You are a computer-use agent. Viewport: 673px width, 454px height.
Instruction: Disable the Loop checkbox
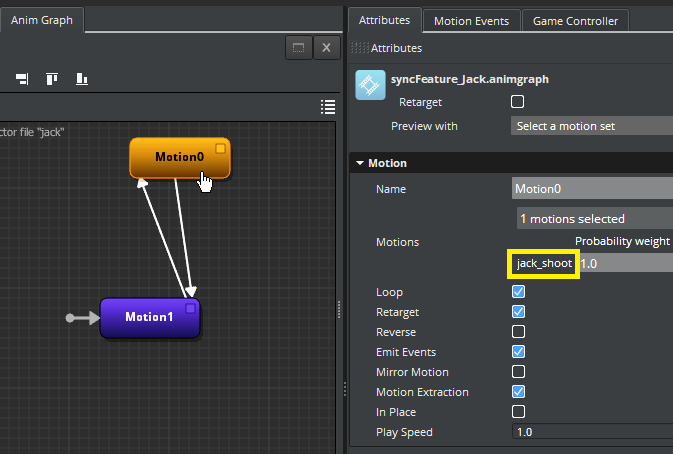518,292
